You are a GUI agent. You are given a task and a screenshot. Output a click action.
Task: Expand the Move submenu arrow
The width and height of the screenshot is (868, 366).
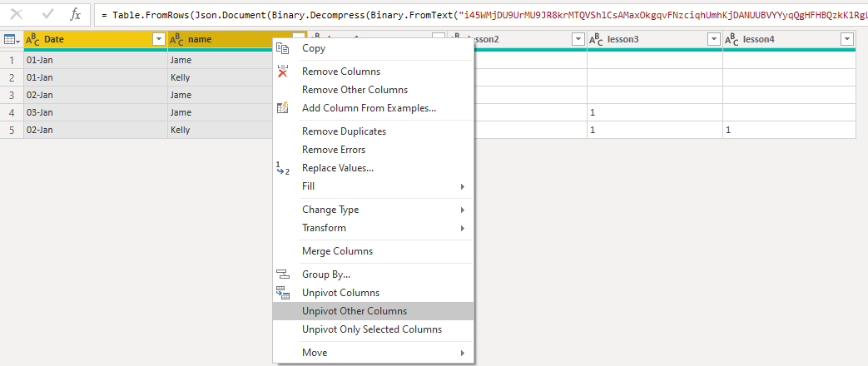click(x=462, y=353)
